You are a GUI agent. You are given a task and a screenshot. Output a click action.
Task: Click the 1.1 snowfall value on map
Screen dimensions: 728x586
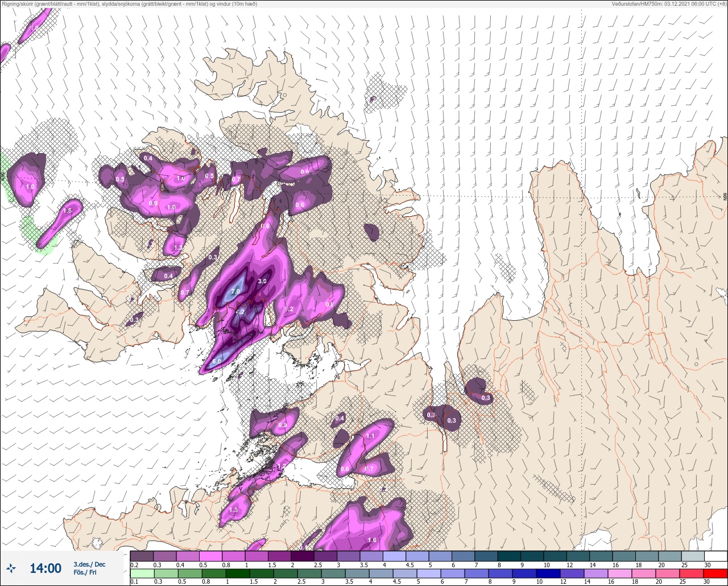[370, 436]
